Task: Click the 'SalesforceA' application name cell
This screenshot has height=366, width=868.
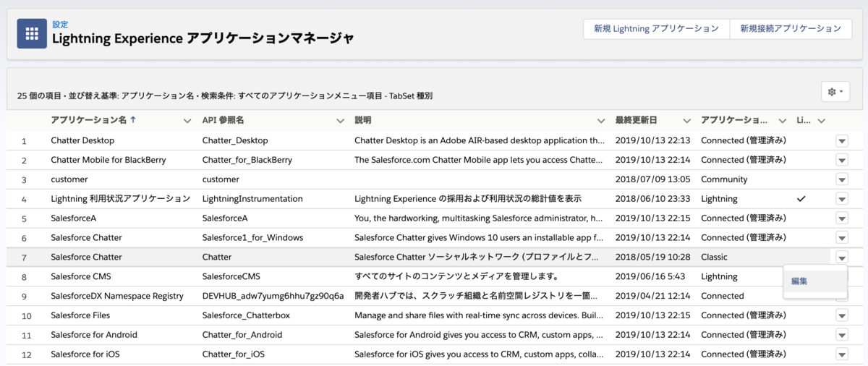Action: (x=74, y=218)
